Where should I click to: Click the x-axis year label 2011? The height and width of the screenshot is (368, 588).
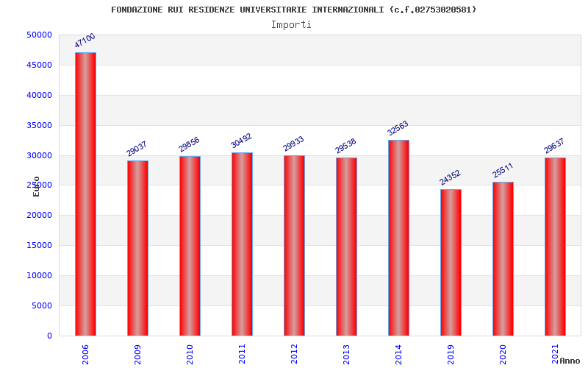coord(242,355)
